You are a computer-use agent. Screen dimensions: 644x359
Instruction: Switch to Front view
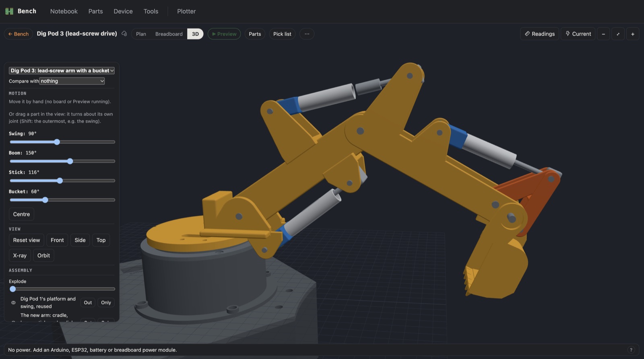57,240
